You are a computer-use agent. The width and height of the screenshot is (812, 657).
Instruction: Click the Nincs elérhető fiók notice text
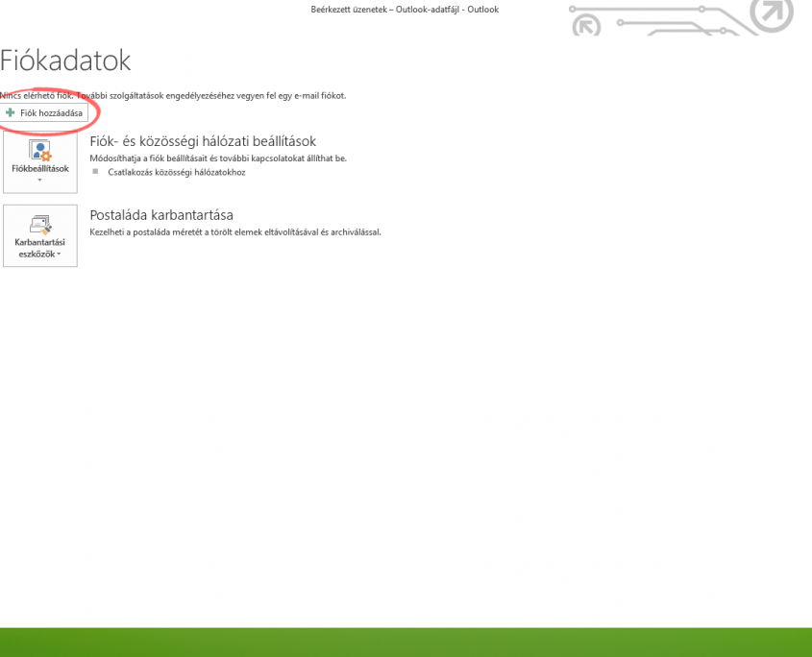click(x=173, y=96)
